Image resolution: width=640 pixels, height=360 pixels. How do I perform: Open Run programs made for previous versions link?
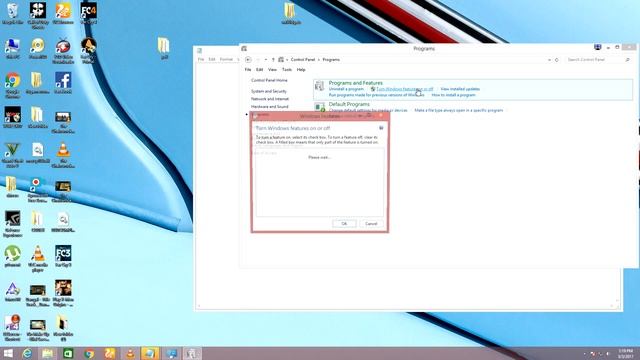376,95
